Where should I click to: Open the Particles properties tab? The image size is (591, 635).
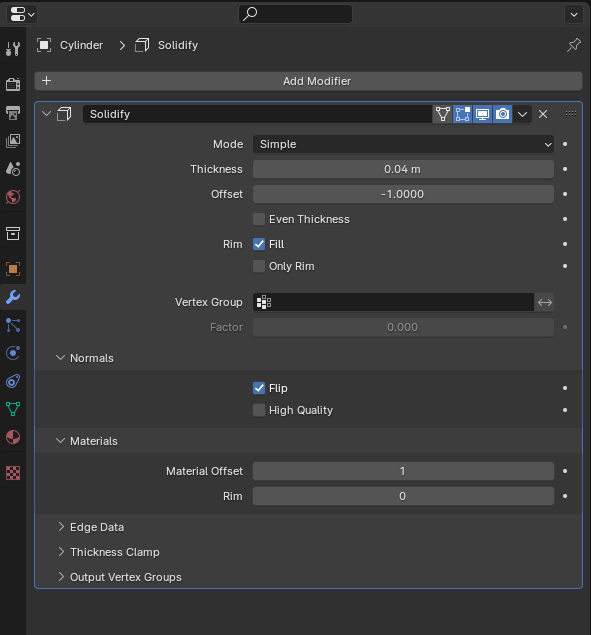(x=13, y=325)
